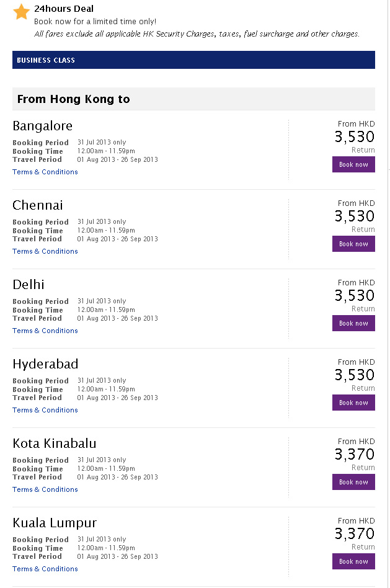Click the 24hours Deal title text
The height and width of the screenshot is (588, 390).
click(64, 9)
